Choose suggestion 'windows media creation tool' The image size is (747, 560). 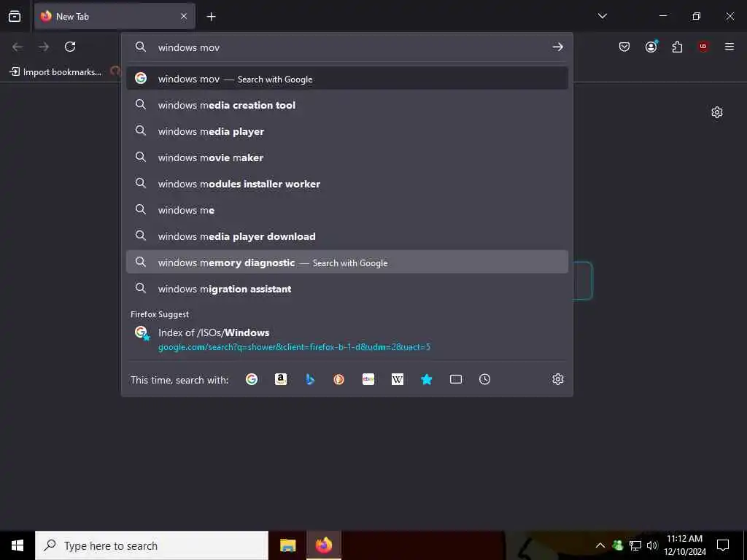(347, 105)
